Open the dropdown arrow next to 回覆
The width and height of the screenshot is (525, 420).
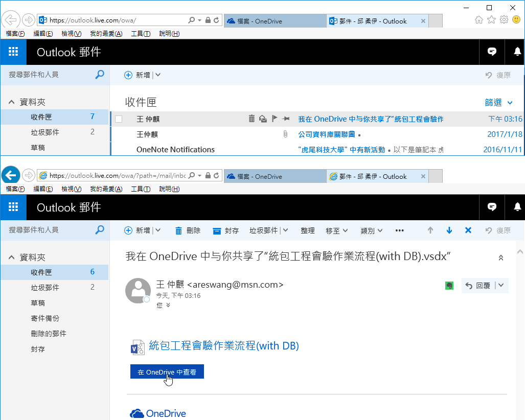pyautogui.click(x=501, y=286)
